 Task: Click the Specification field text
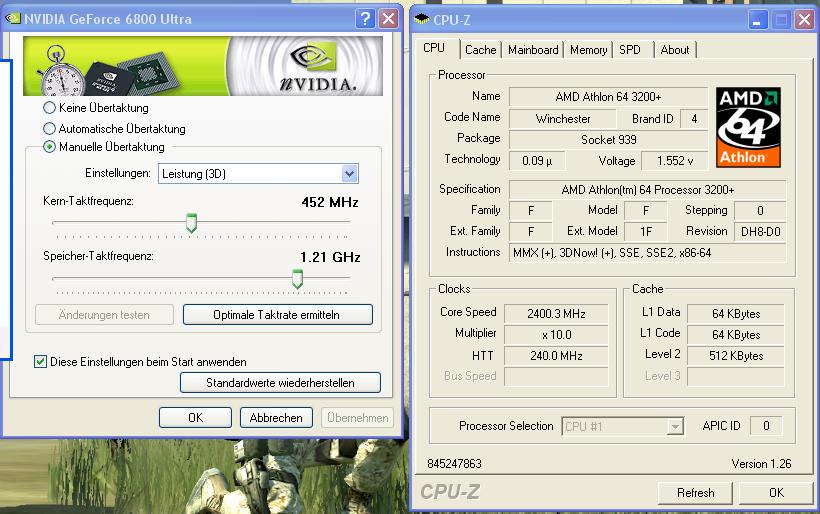(x=647, y=190)
